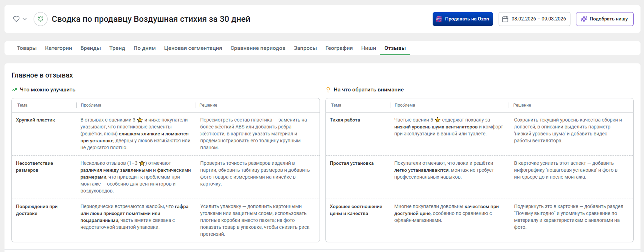The height and width of the screenshot is (252, 644).
Task: Expand the favorites chevron dropdown
Action: pos(24,19)
